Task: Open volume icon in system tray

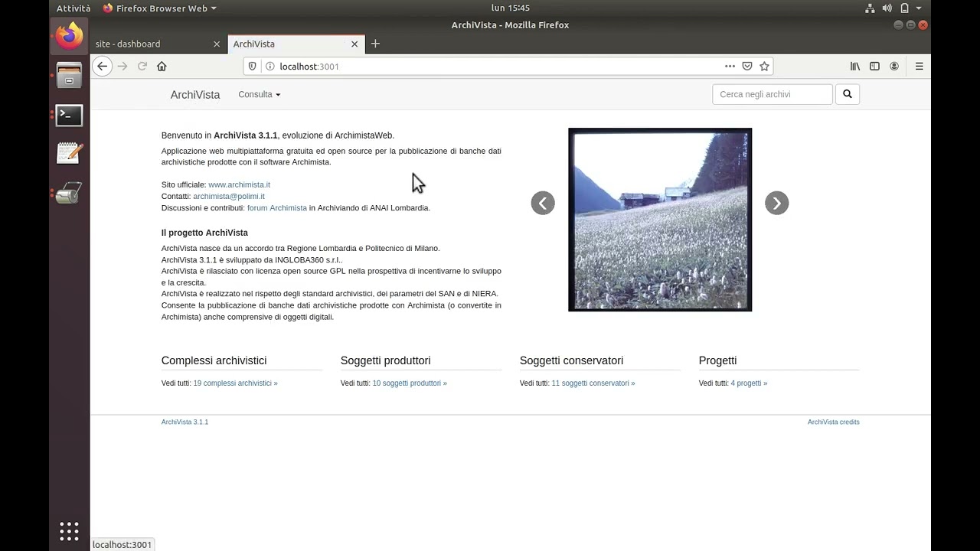Action: pyautogui.click(x=887, y=8)
